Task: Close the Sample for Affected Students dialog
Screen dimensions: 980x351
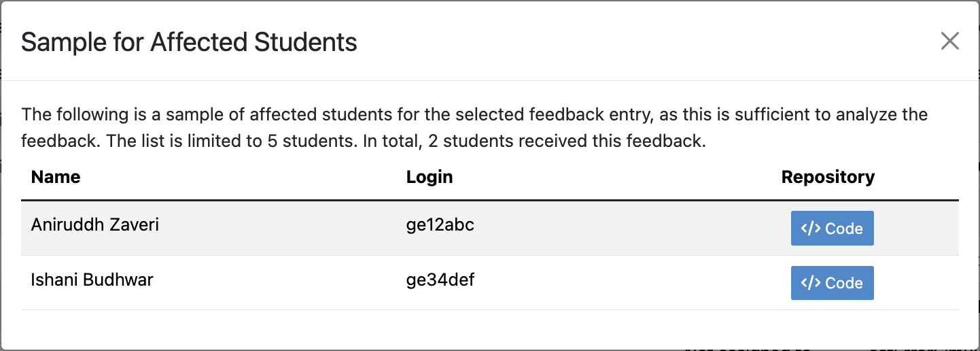Action: (949, 41)
